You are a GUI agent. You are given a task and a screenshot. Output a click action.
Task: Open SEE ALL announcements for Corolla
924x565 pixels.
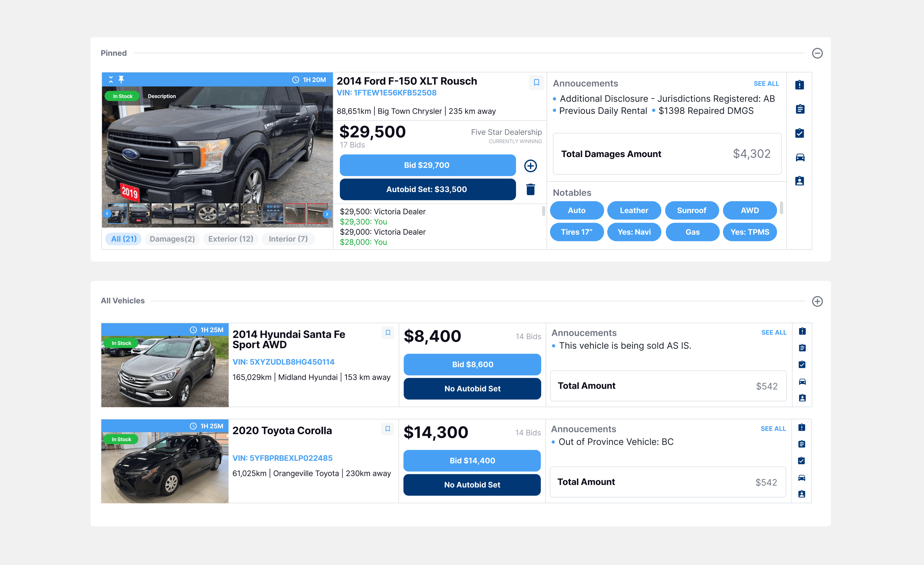click(x=773, y=428)
